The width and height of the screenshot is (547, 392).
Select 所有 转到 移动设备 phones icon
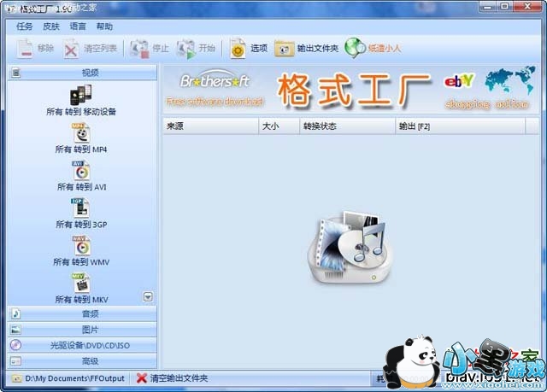(81, 95)
